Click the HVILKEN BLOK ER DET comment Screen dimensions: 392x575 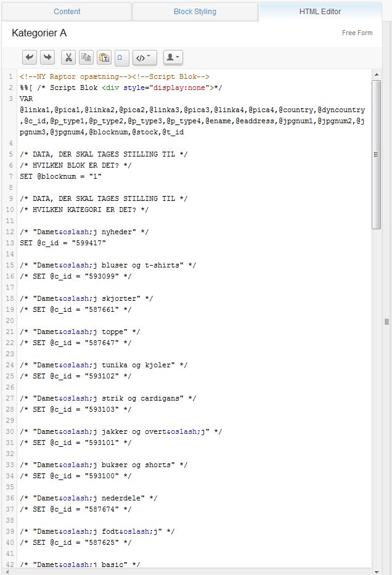[76, 165]
